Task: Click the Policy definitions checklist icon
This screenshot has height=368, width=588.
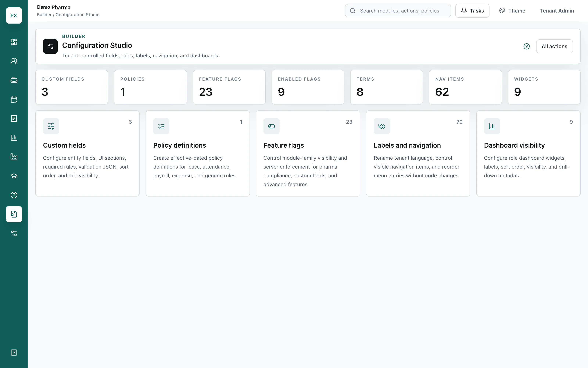Action: pos(161,126)
